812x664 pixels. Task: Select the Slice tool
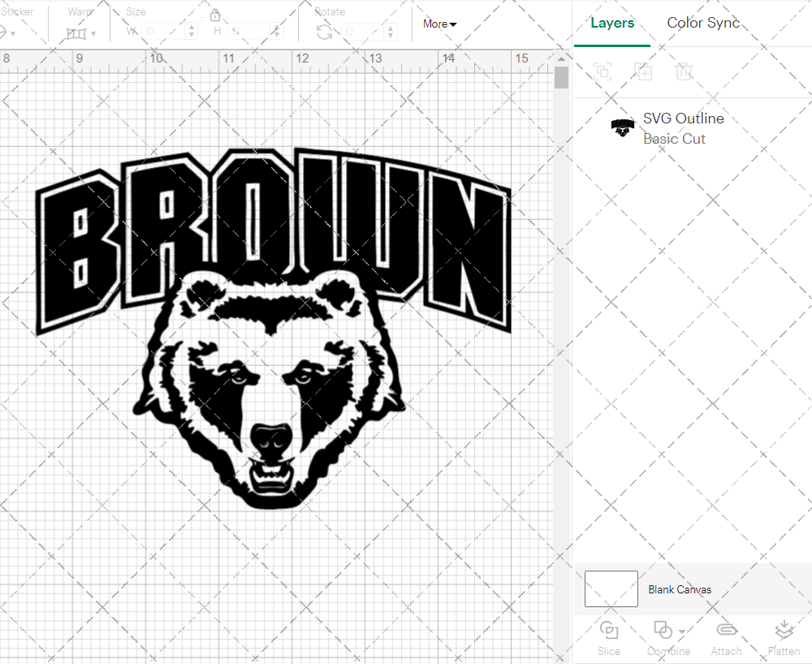tap(609, 638)
